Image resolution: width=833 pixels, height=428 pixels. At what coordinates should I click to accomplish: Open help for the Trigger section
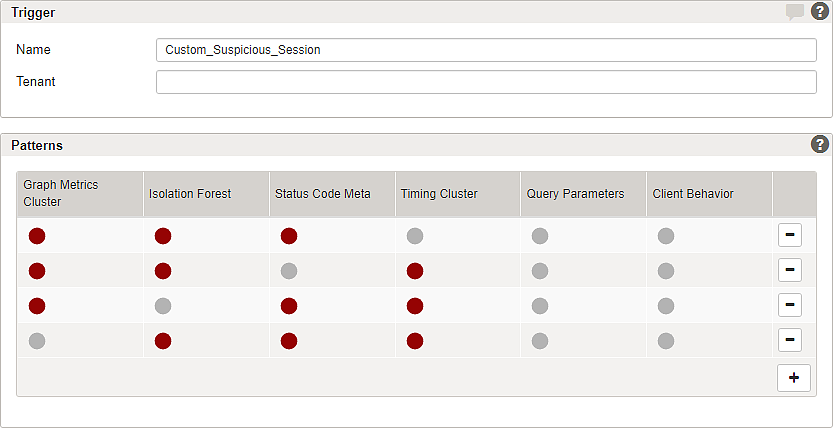819,12
